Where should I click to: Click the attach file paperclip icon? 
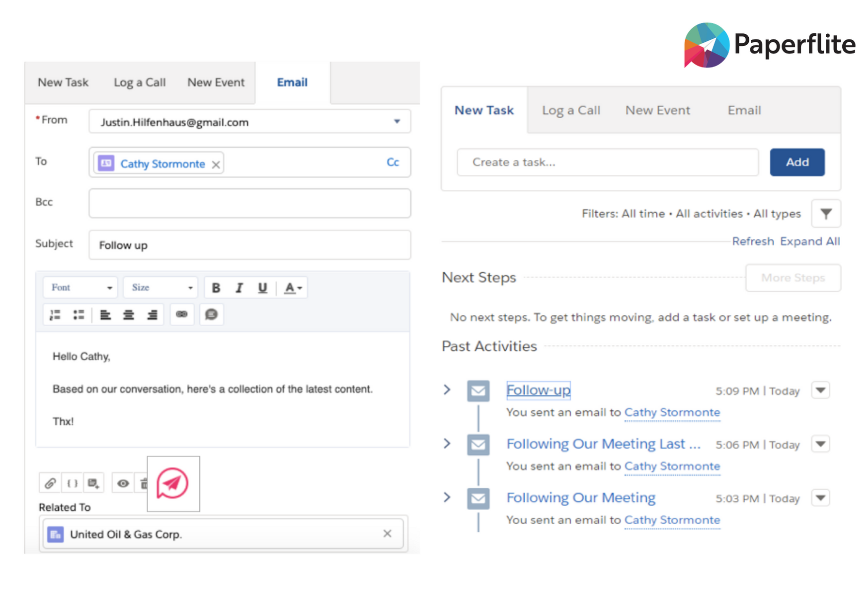(50, 483)
